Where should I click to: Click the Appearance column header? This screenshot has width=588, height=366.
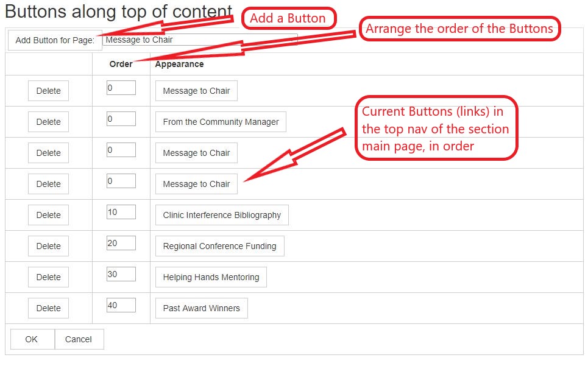[x=179, y=64]
